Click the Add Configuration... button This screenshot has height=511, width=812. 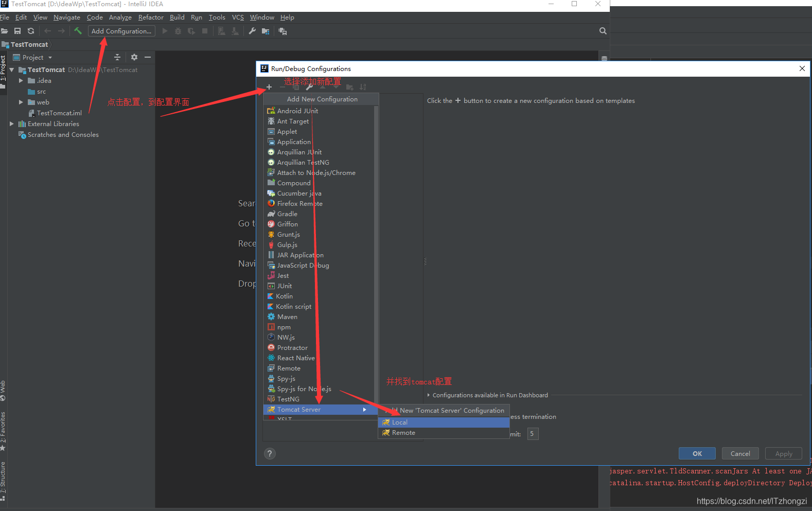coord(121,31)
